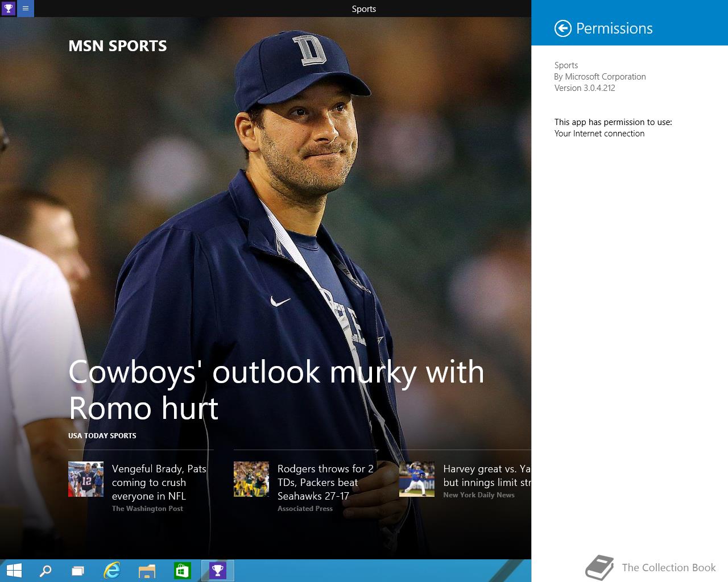Screen dimensions: 728x582
Task: Click the Permissions panel title
Action: click(614, 28)
